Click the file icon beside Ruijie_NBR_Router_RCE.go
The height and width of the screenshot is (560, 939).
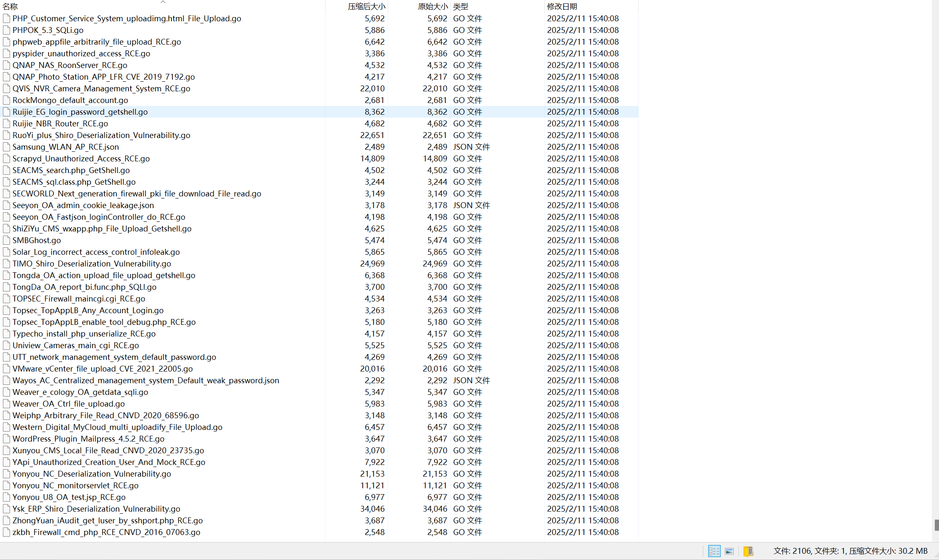pyautogui.click(x=6, y=123)
